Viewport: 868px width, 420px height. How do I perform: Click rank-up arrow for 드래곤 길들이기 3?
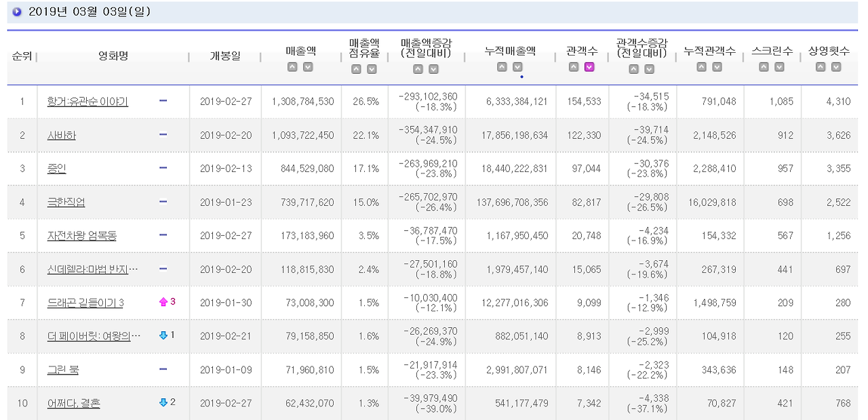[x=163, y=302]
